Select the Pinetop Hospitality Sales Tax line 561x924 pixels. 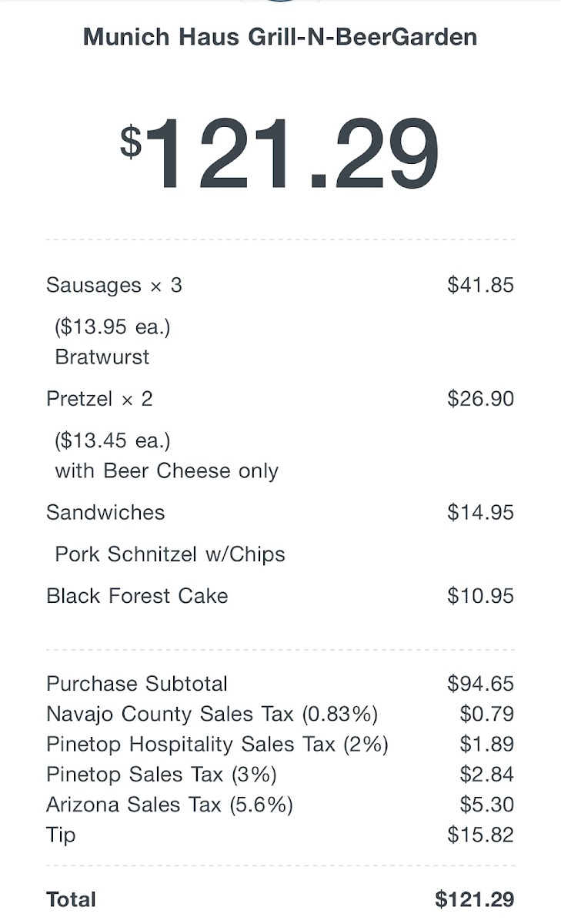217,744
